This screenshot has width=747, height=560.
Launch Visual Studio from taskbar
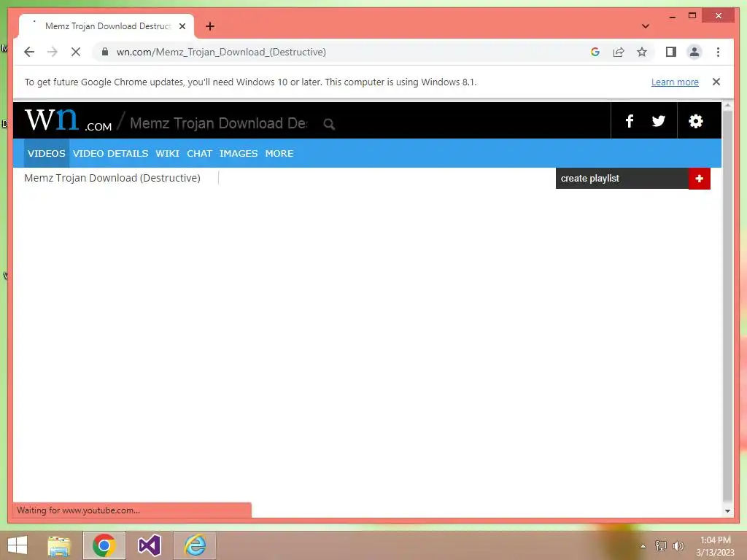tap(149, 545)
